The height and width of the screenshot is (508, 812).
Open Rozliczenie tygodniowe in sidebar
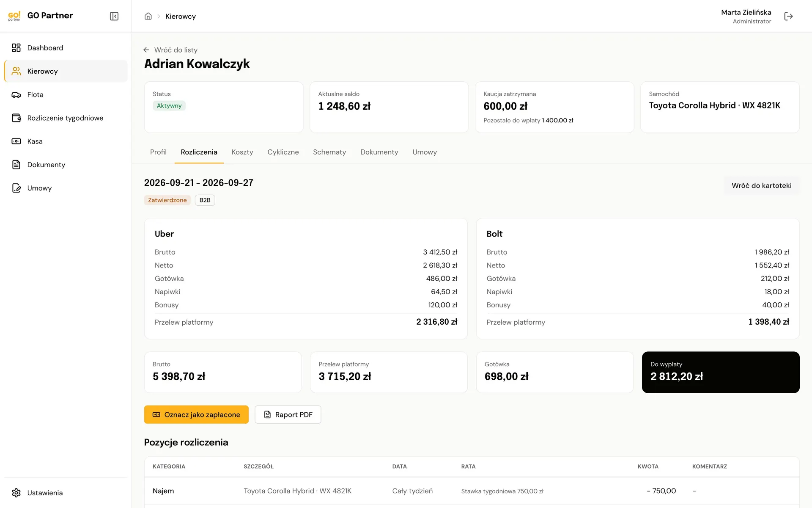(66, 118)
